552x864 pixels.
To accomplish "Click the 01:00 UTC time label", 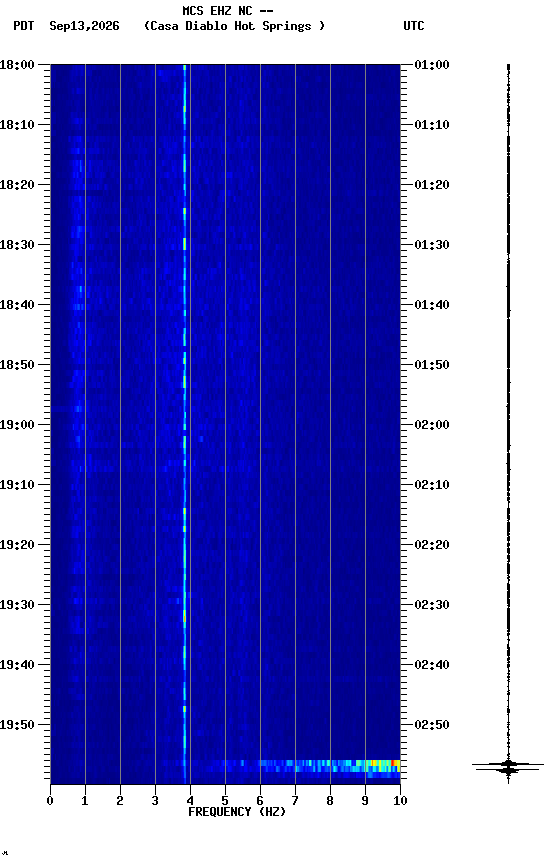I will 432,65.
